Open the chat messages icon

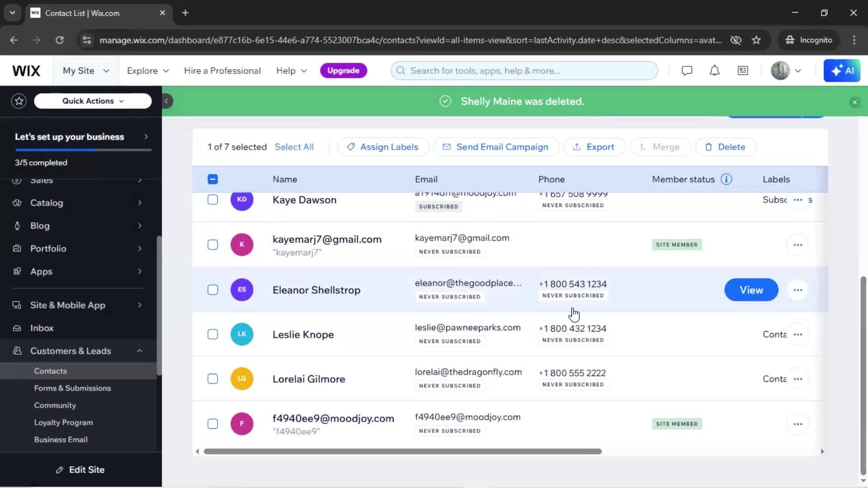pos(687,70)
